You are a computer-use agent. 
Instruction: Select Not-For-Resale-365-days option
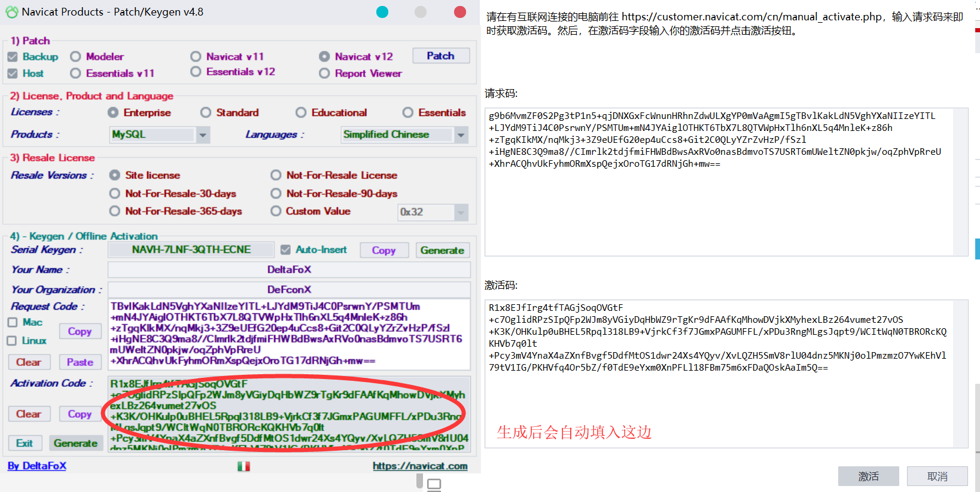point(115,211)
